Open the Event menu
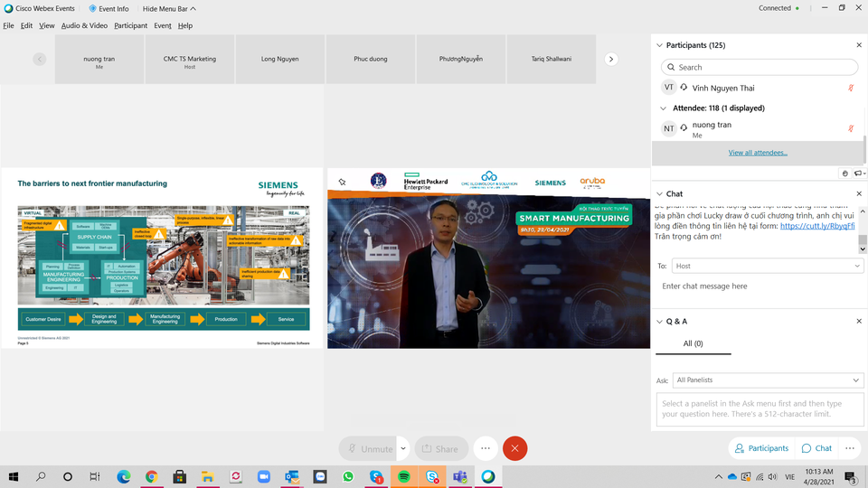 tap(162, 25)
